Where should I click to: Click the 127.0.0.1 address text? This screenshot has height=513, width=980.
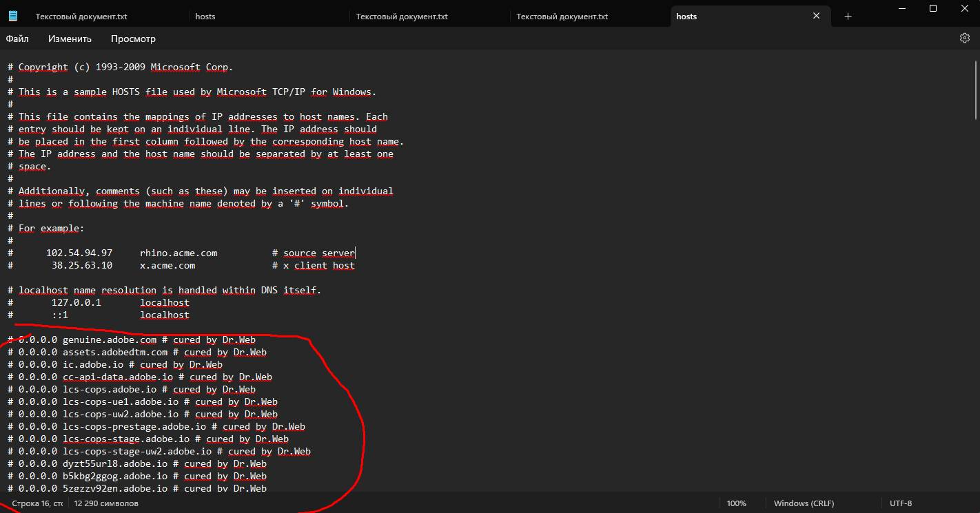pyautogui.click(x=76, y=302)
